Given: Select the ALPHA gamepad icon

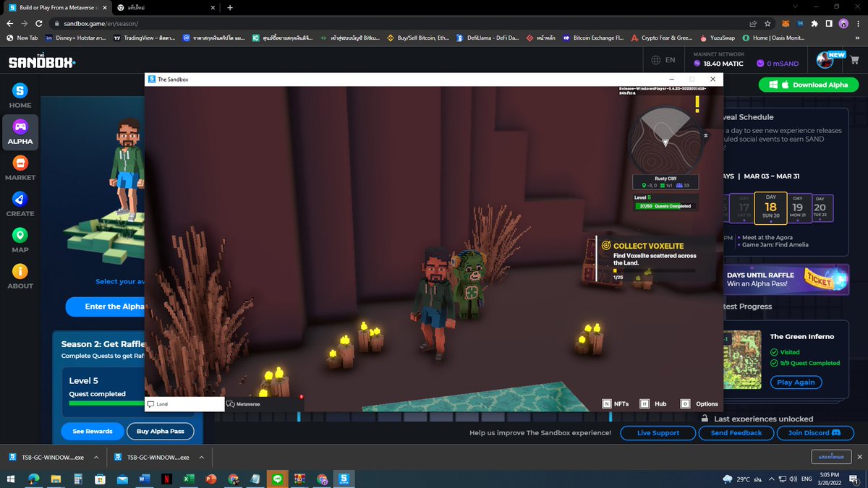Looking at the screenshot, I should (20, 127).
